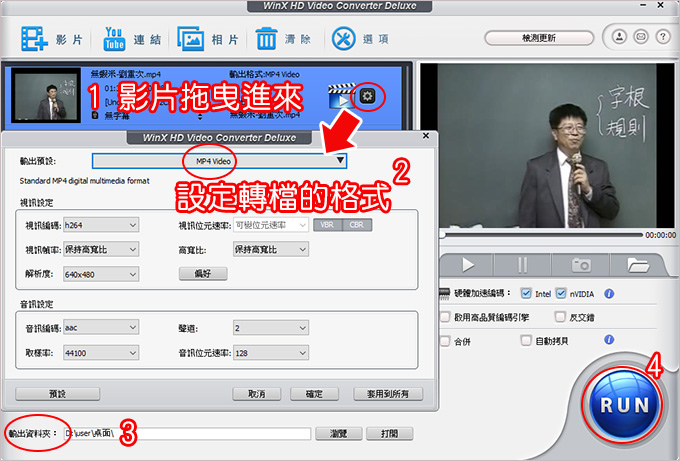Enable the high quality engine checkbox
This screenshot has width=680, height=461.
coord(445,317)
